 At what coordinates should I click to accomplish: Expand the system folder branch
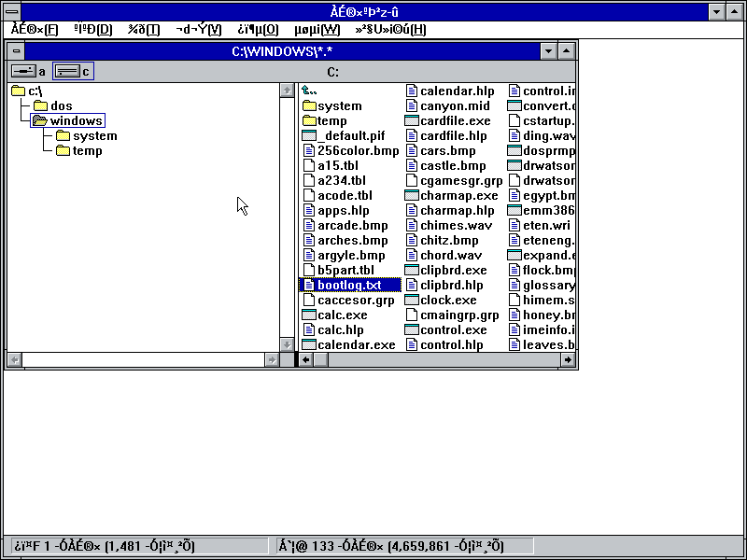pos(92,135)
